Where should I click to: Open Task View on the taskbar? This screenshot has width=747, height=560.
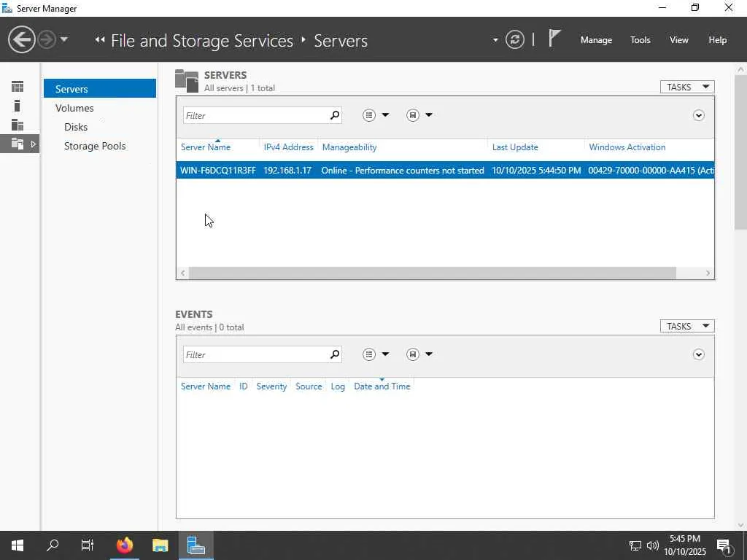pyautogui.click(x=88, y=545)
